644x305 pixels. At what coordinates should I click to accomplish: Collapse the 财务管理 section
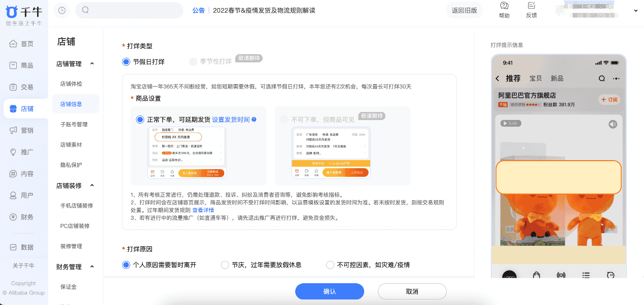pos(92,266)
